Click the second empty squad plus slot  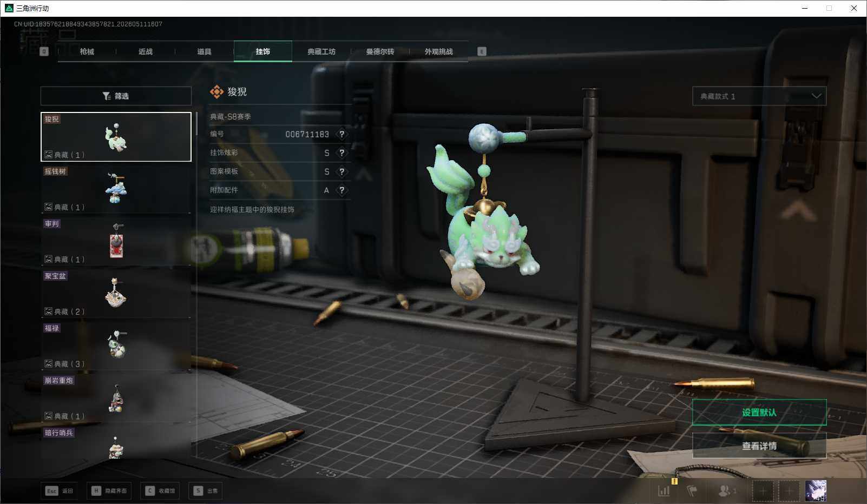pyautogui.click(x=789, y=491)
